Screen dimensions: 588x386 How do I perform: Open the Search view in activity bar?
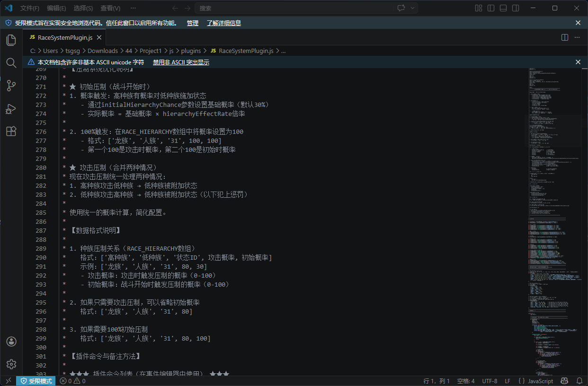pos(11,63)
